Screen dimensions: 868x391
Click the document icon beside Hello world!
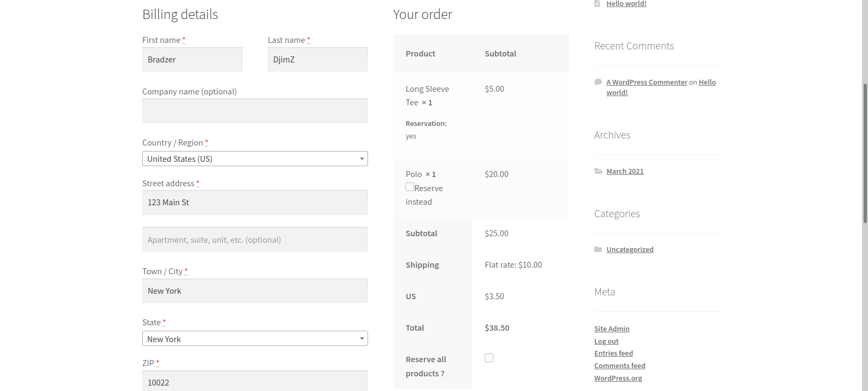(597, 4)
